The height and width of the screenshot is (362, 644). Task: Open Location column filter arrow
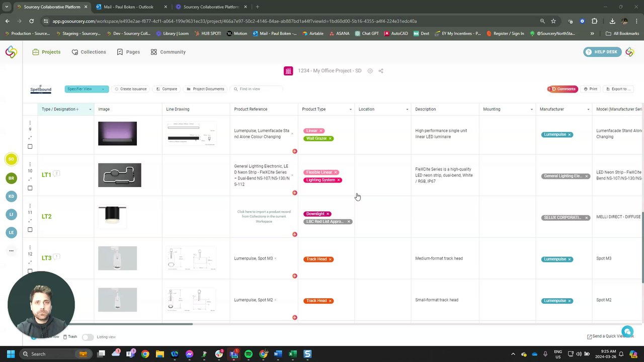(407, 109)
